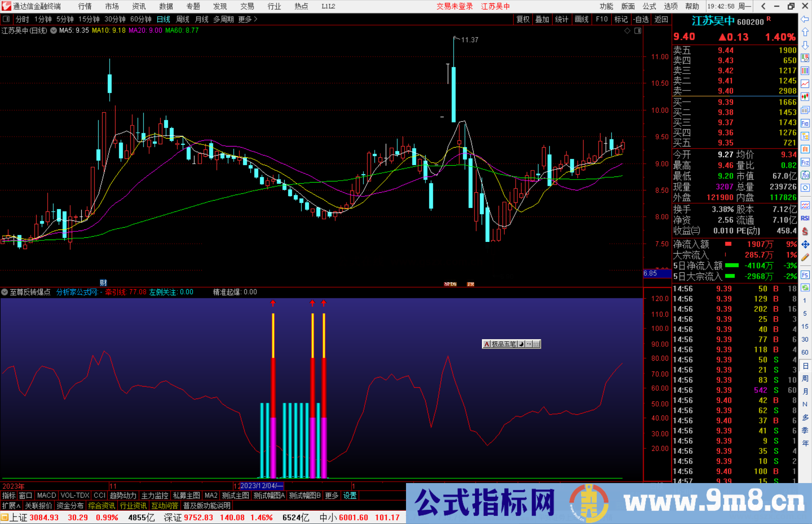Collapse the 至尊反转爆点 indicator panel arrow
The image size is (812, 524).
click(5, 292)
